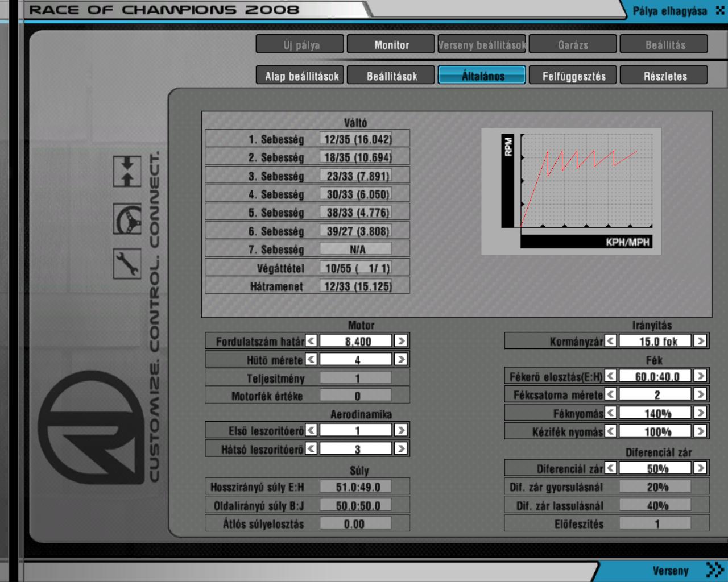Click the 6. Sebesség gear ratio value
Viewport: 728px width, 582px height.
pyautogui.click(x=356, y=231)
